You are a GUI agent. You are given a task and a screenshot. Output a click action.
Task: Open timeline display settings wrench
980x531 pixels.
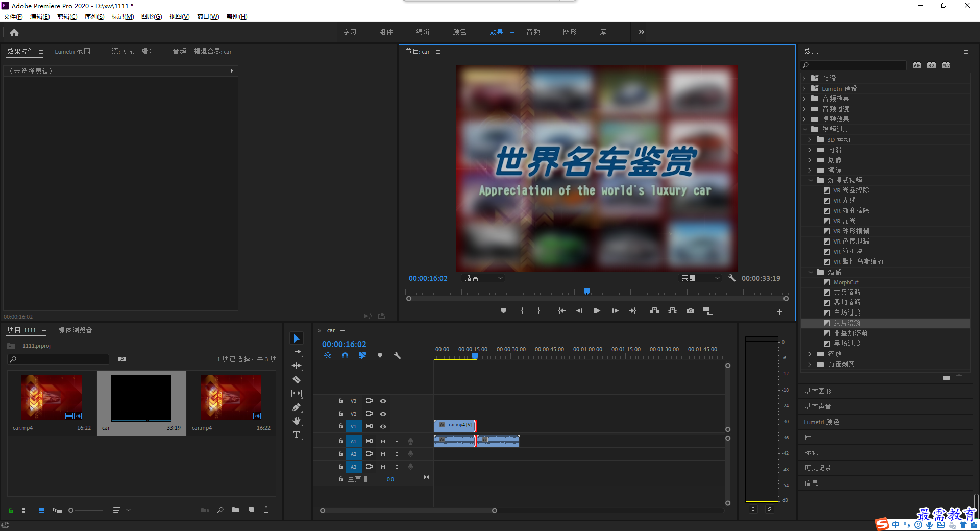point(397,355)
